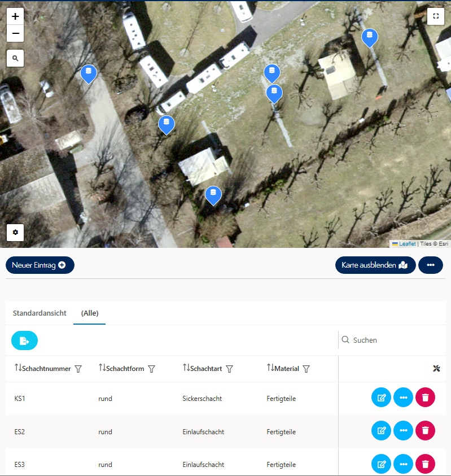This screenshot has width=451, height=476.
Task: Open filter for Schachtart column
Action: (229, 369)
